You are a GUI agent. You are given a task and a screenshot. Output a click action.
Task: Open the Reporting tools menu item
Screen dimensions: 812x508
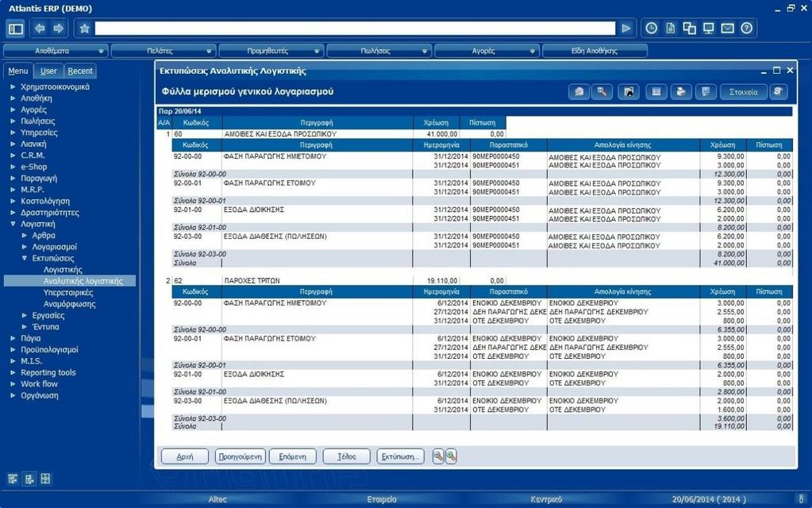pos(48,372)
